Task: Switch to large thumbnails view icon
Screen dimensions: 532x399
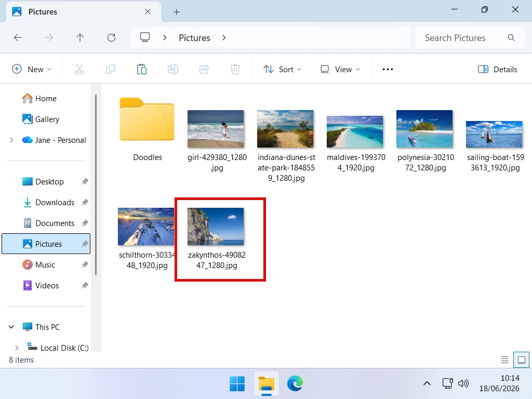Action: coord(522,360)
